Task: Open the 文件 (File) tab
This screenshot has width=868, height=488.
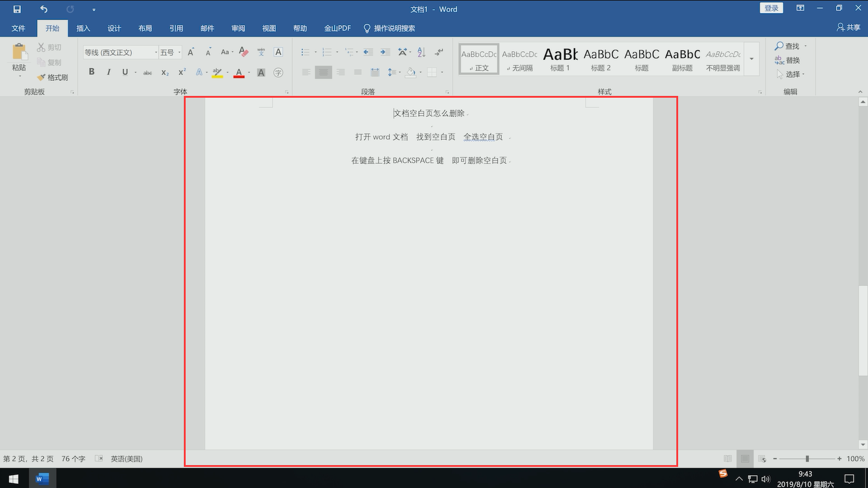Action: pyautogui.click(x=18, y=28)
